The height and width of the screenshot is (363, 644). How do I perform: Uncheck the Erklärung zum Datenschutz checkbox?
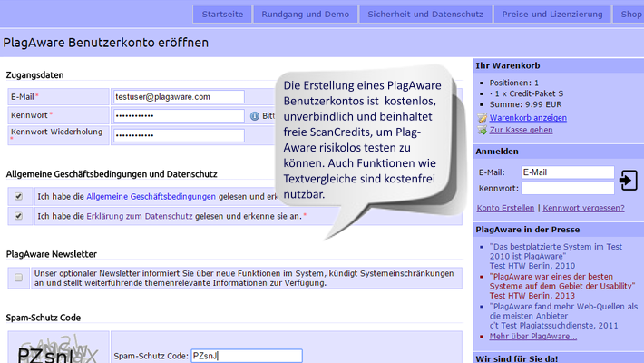(18, 216)
